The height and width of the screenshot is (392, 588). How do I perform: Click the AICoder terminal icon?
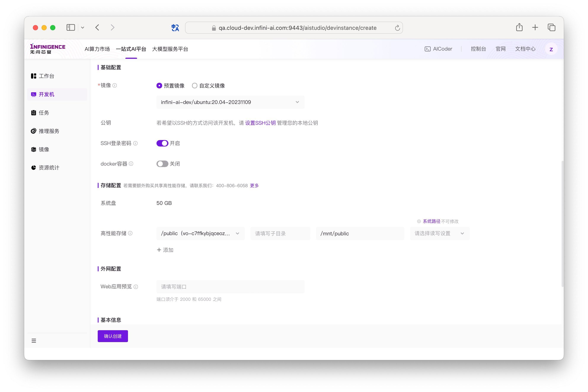(x=427, y=49)
